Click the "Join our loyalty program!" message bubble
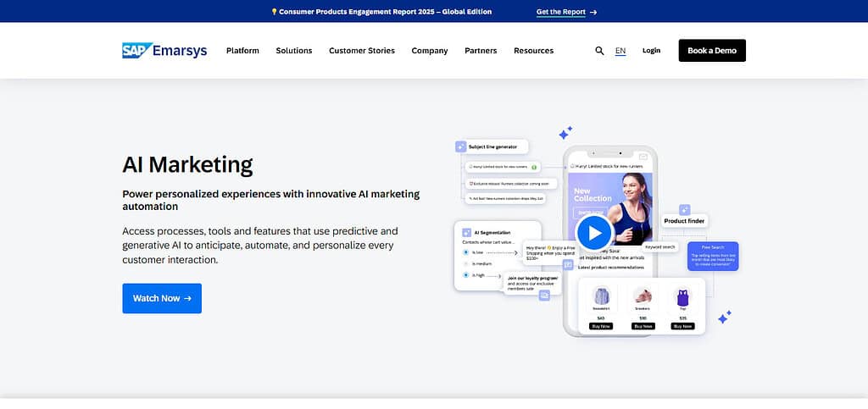 532,283
